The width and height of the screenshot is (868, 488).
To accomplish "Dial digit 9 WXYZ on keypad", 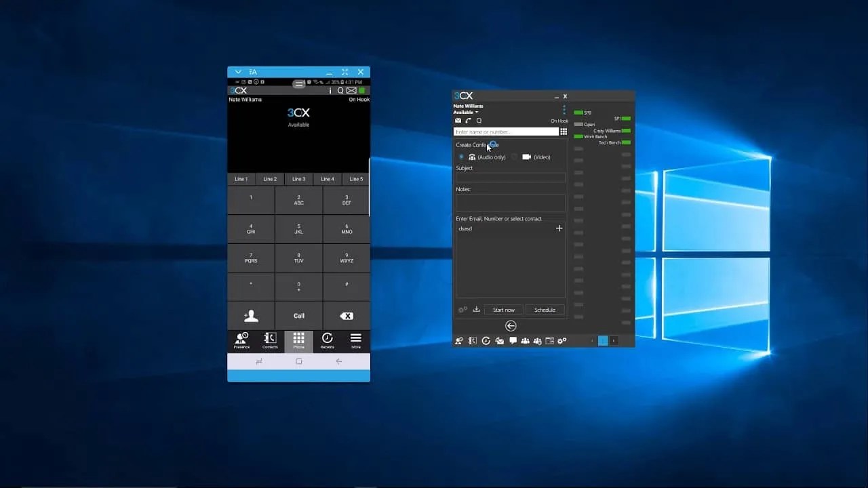I will click(x=347, y=258).
